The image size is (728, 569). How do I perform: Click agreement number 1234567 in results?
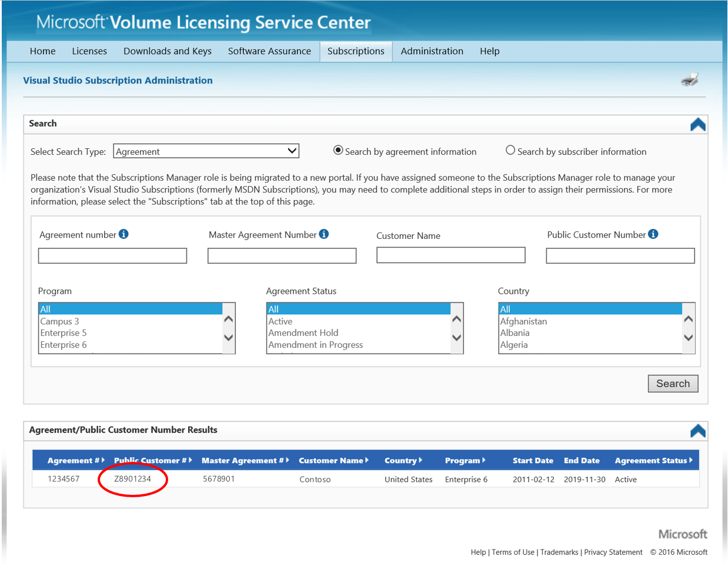pos(64,479)
